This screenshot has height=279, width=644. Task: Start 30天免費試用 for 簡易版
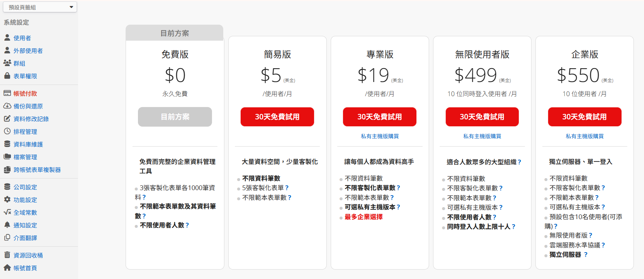(277, 117)
